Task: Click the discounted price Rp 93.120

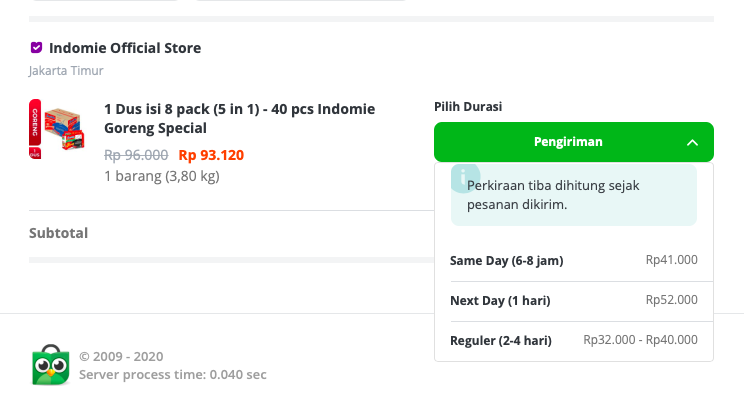Action: [211, 155]
